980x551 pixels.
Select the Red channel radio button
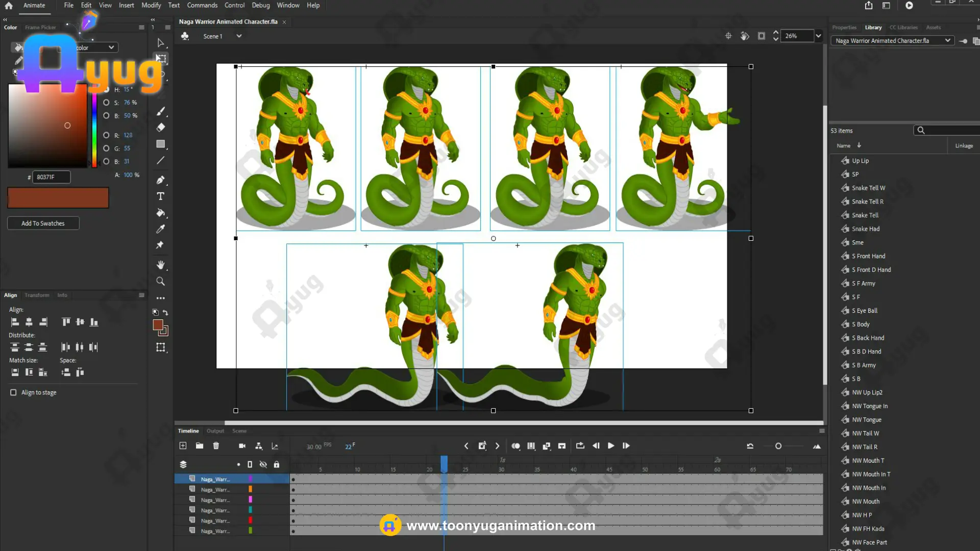[x=106, y=135]
